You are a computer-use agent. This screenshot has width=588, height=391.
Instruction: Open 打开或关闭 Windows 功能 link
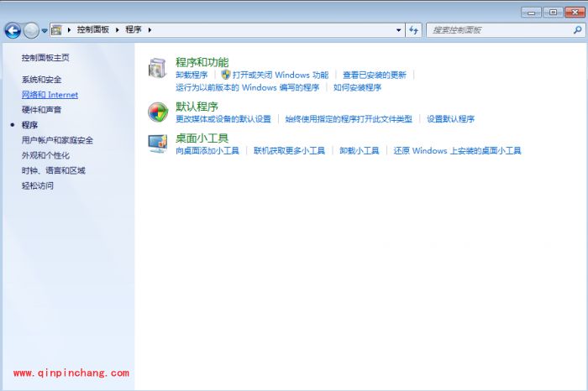(280, 75)
